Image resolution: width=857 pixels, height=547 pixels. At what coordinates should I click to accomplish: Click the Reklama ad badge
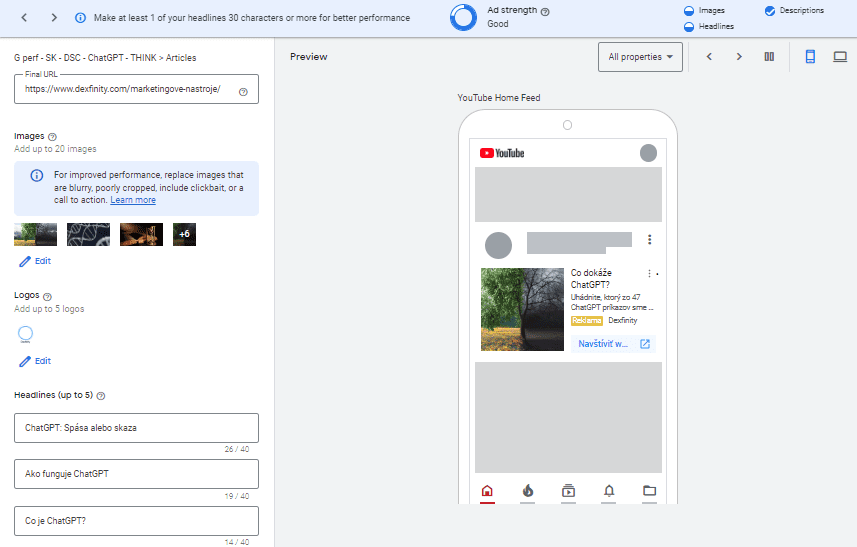click(x=586, y=321)
